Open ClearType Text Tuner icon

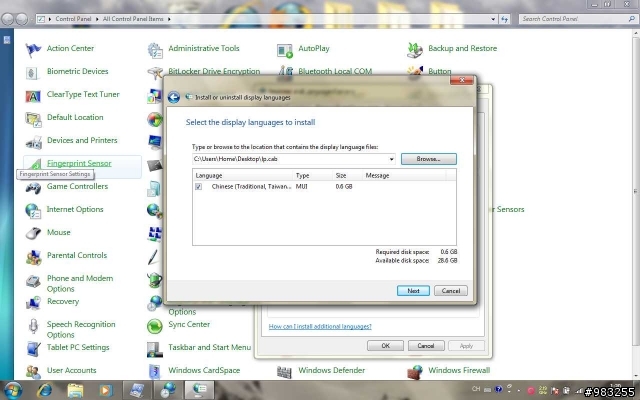tap(33, 96)
